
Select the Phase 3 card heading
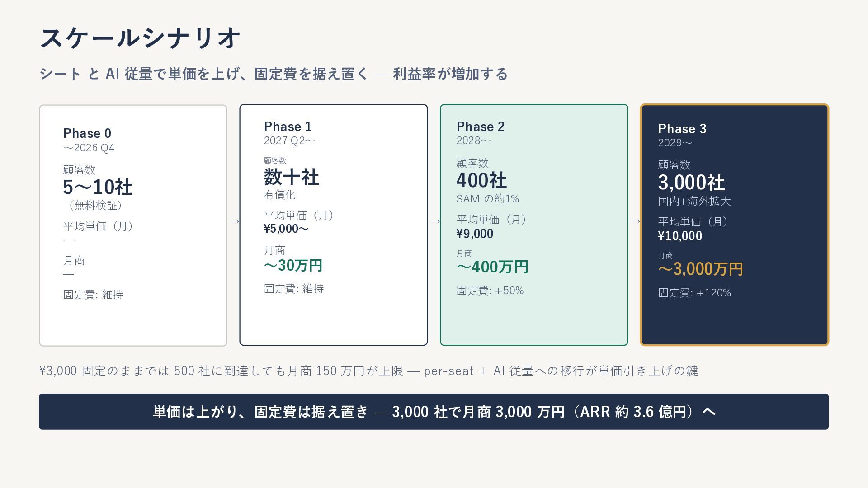click(x=682, y=129)
